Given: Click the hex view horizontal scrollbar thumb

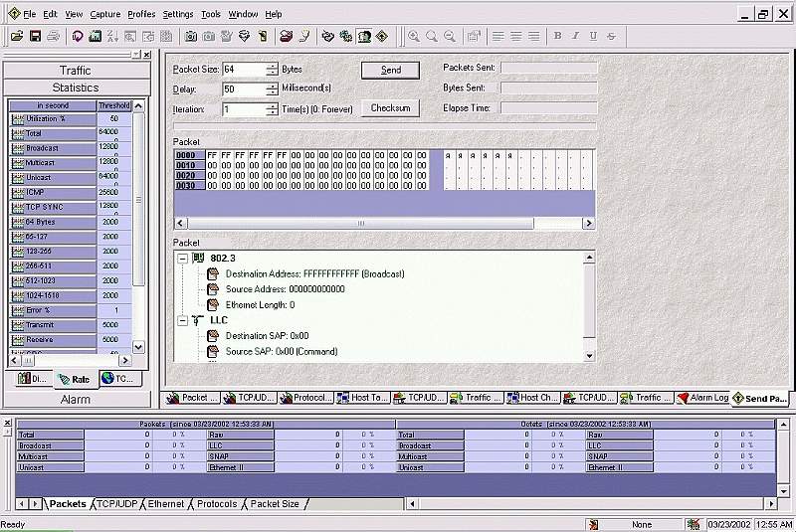Looking at the screenshot, I should [x=360, y=223].
